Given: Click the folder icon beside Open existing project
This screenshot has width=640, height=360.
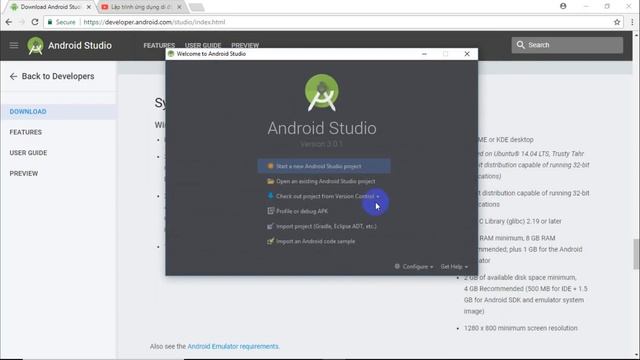Looking at the screenshot, I should [270, 181].
